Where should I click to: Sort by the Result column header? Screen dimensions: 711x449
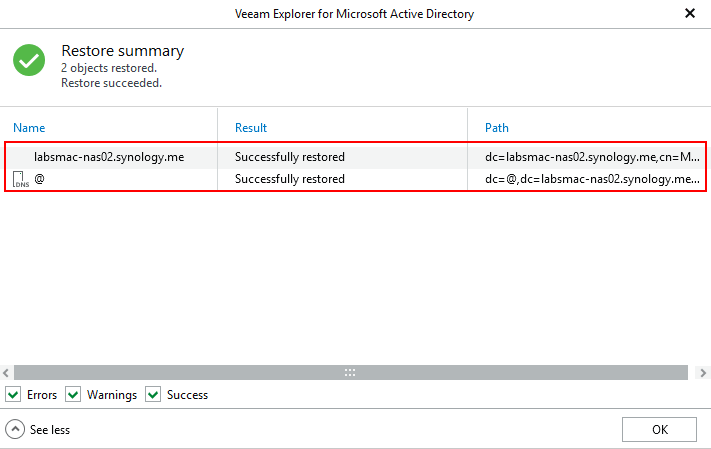(251, 128)
